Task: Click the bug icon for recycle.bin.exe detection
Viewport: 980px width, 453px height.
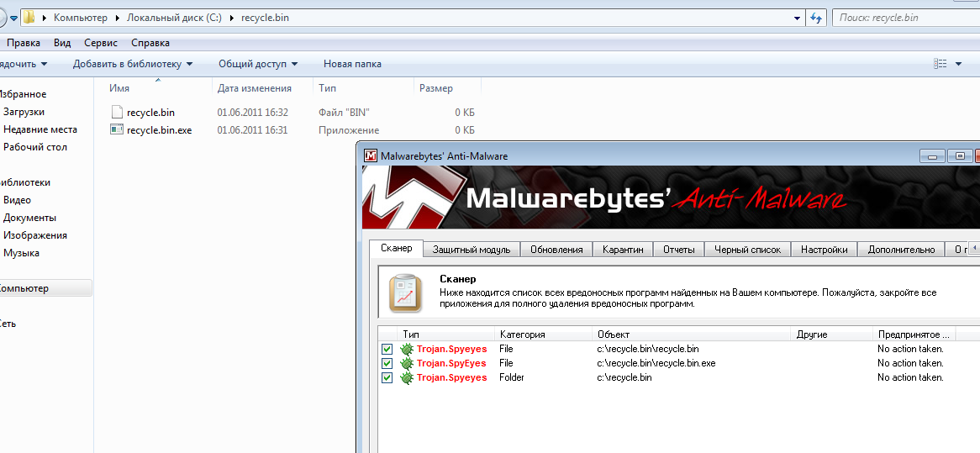Action: pos(407,363)
